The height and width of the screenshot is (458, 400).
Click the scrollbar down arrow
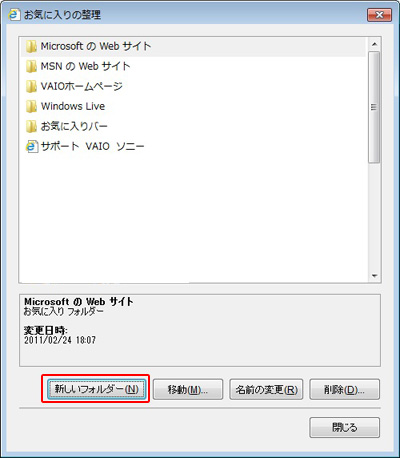(374, 276)
